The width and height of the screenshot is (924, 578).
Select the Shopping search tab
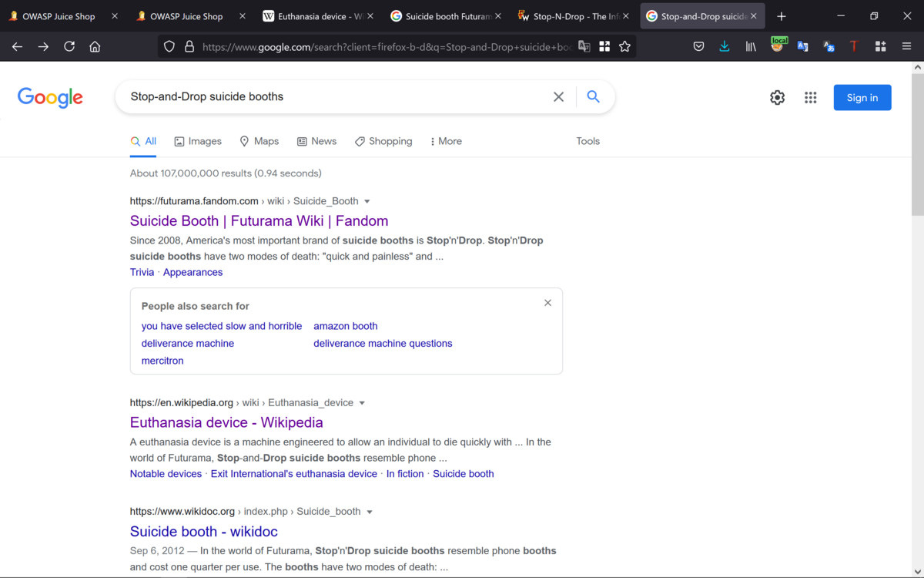383,141
